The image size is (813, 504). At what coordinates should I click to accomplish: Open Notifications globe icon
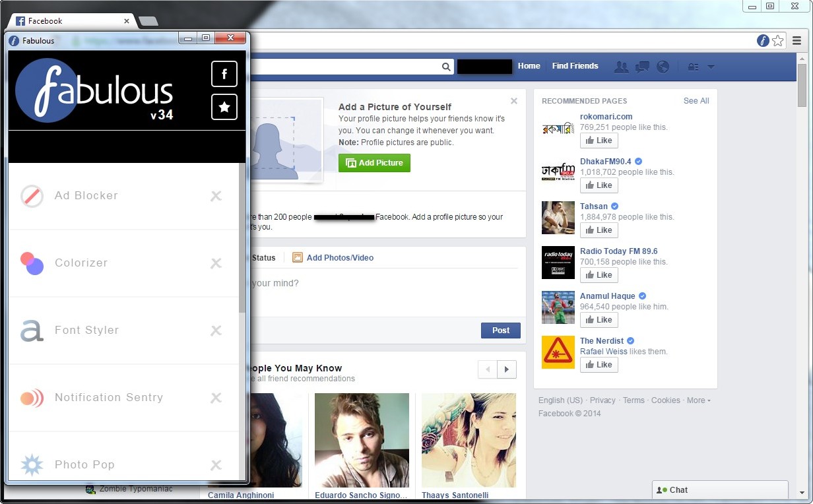tap(663, 67)
